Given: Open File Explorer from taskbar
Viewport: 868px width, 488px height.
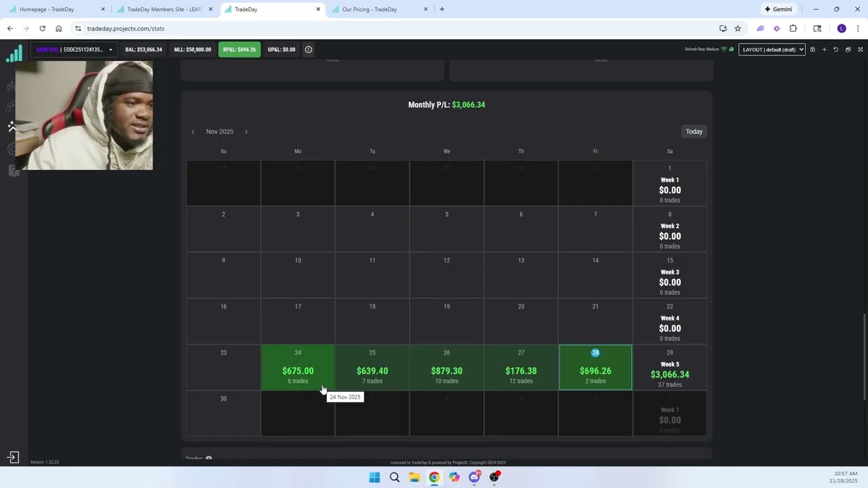Looking at the screenshot, I should (414, 477).
